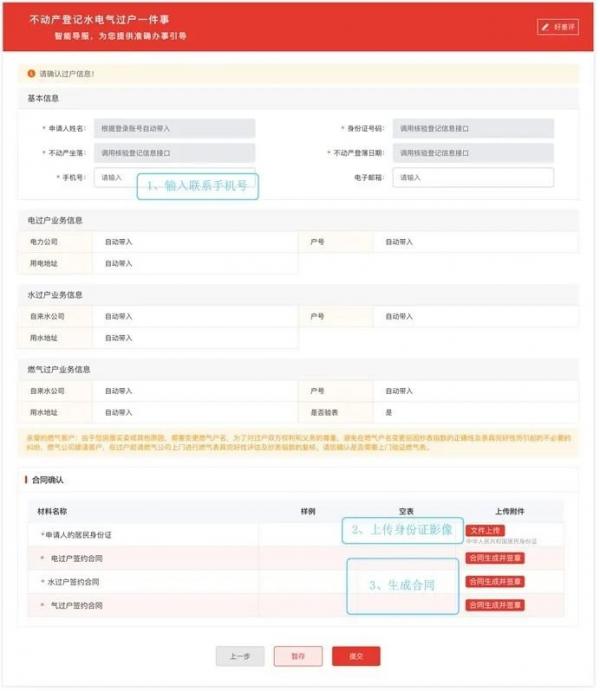Click 自动带入 value next to 电力公司

tap(119, 242)
